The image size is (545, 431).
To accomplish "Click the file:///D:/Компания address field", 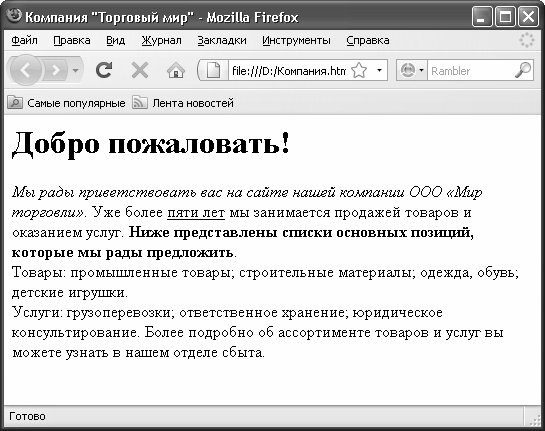I will [x=288, y=71].
